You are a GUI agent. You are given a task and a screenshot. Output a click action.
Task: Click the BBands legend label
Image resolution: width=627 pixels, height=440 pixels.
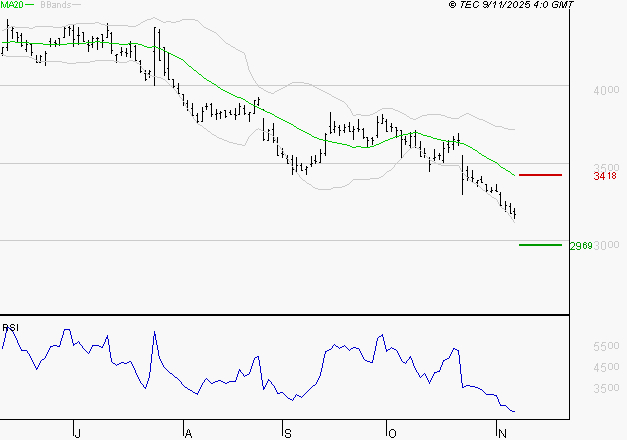click(x=56, y=5)
